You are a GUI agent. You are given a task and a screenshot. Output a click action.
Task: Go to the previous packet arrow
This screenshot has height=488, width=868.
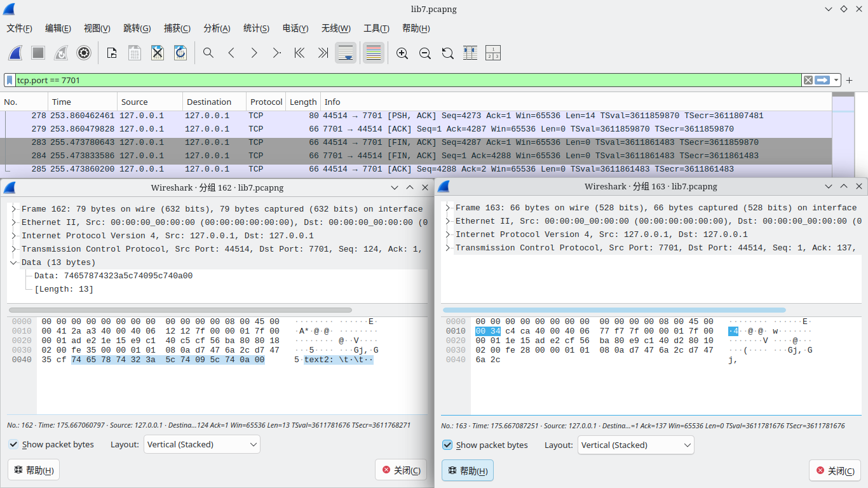[x=231, y=53]
